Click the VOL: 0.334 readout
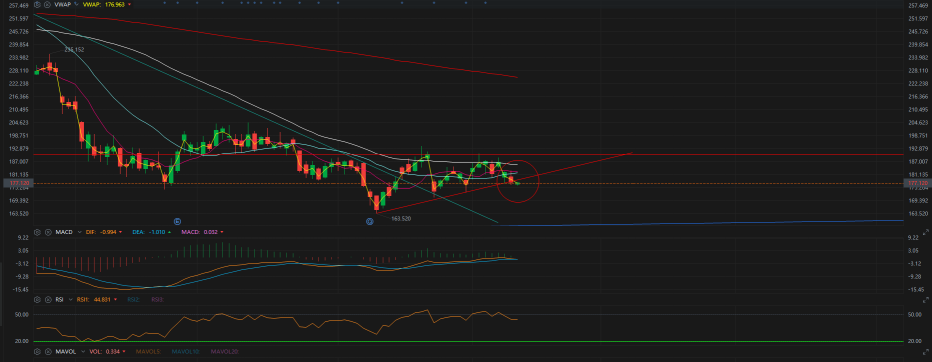Viewport: 932px width, 362px height. [x=105, y=352]
